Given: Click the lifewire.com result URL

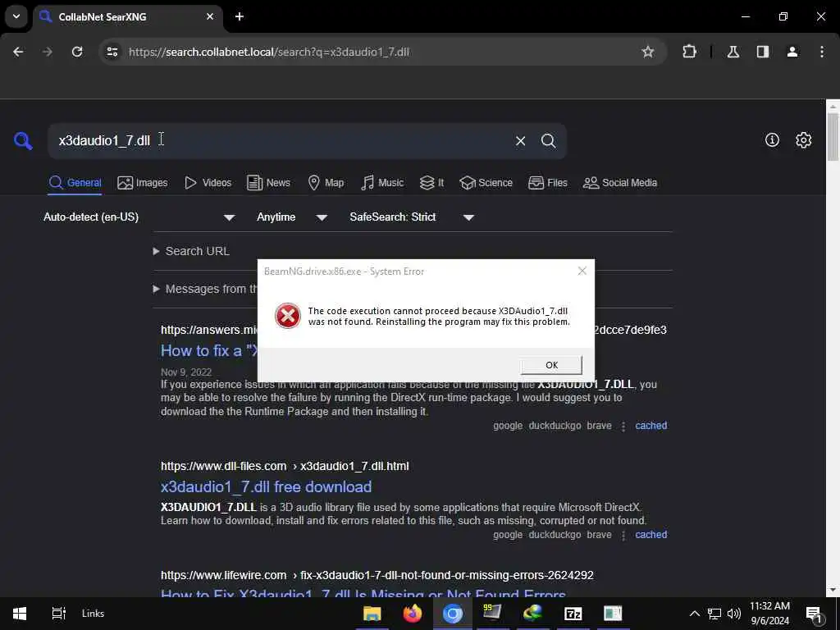Looking at the screenshot, I should (x=377, y=575).
